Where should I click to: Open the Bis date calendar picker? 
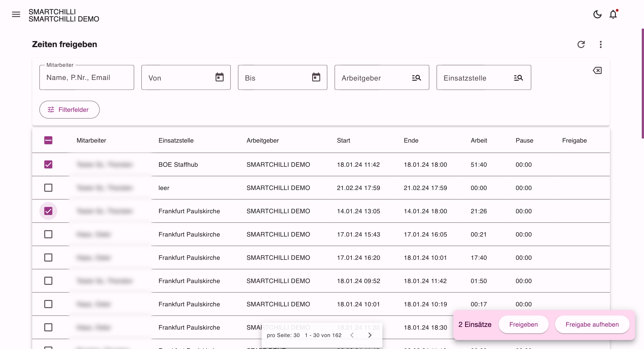[x=316, y=77]
